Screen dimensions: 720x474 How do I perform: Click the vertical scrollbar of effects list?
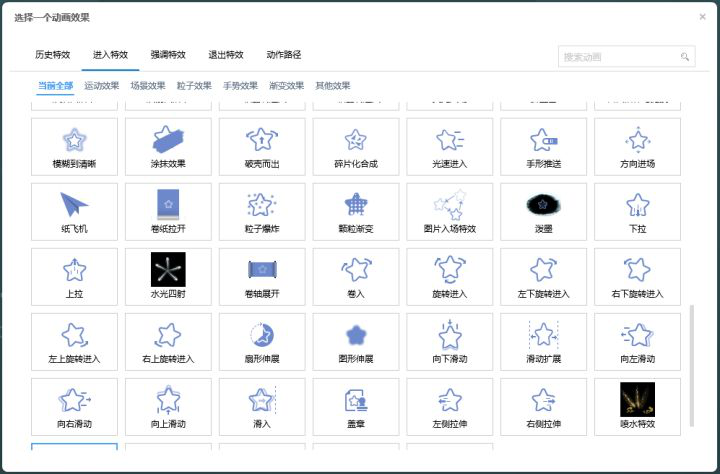point(692,365)
